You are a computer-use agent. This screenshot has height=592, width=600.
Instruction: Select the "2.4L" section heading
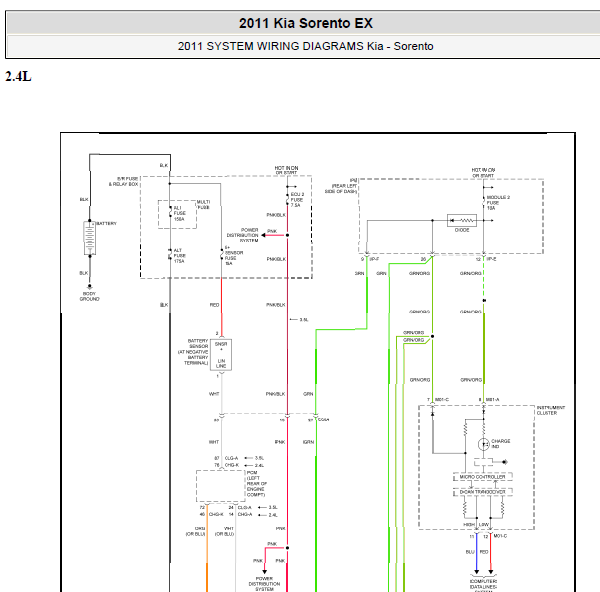(x=18, y=77)
